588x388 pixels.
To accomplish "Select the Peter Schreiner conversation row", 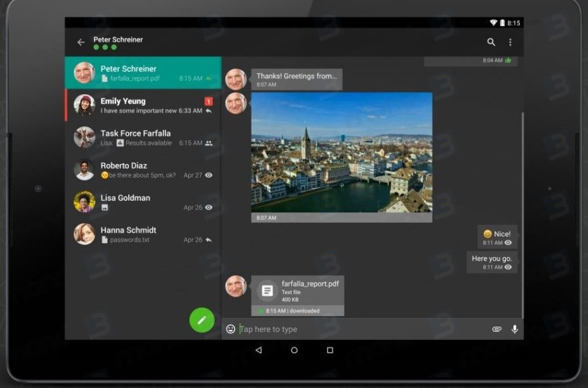I will [x=143, y=73].
